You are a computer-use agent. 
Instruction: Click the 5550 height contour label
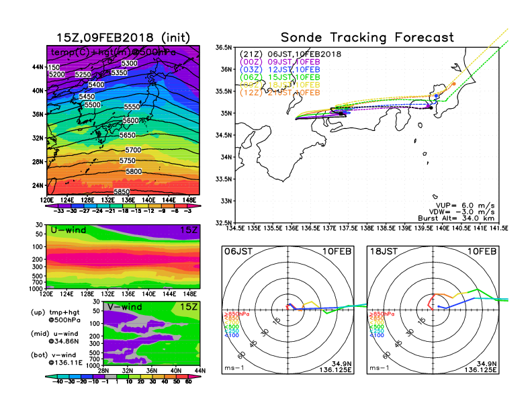(132, 107)
